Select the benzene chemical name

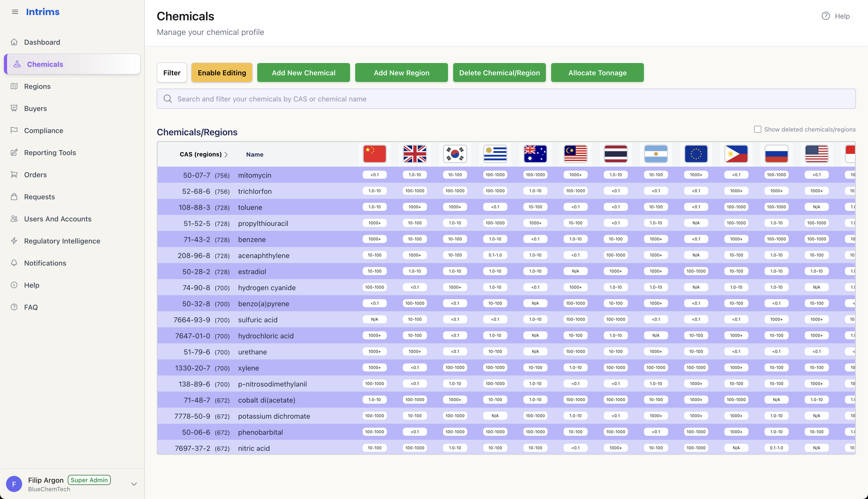point(252,239)
